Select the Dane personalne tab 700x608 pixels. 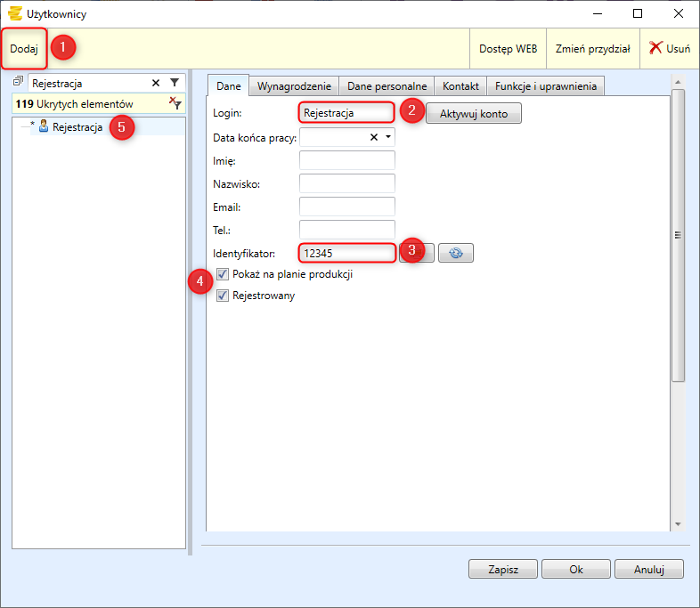[387, 86]
